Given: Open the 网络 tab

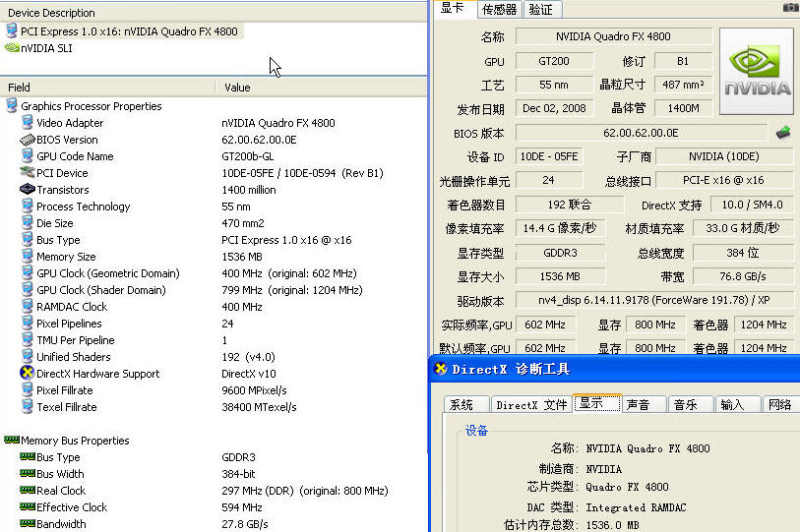Looking at the screenshot, I should (x=780, y=404).
